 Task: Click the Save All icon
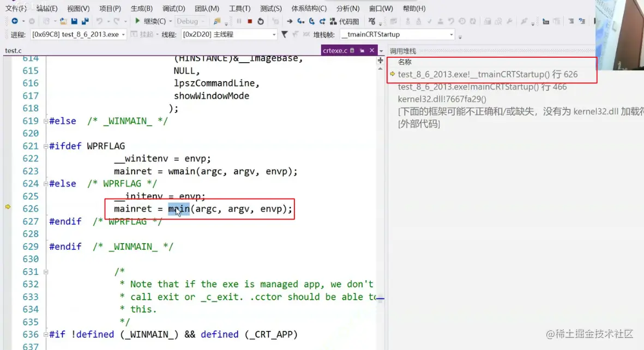point(85,21)
